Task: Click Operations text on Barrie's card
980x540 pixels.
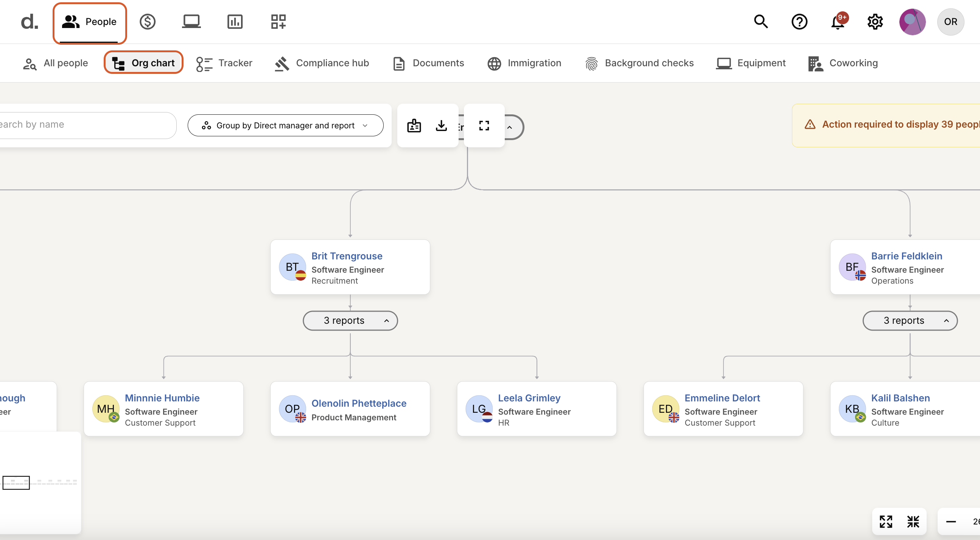Action: coord(892,281)
